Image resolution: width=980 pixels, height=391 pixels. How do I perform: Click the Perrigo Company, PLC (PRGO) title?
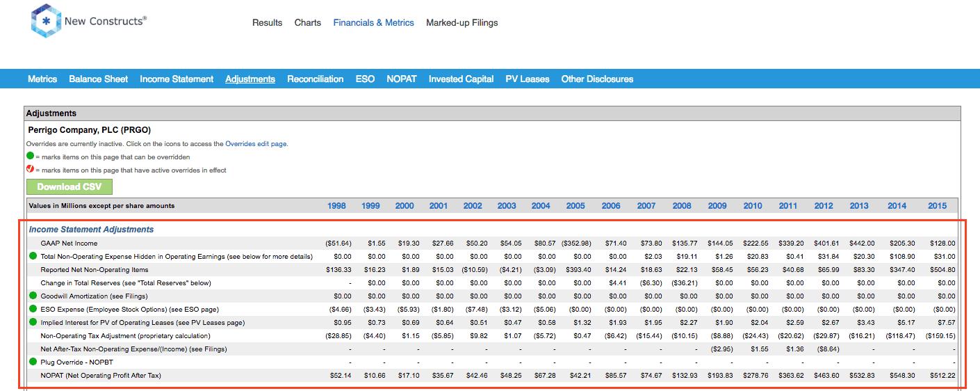(x=90, y=130)
